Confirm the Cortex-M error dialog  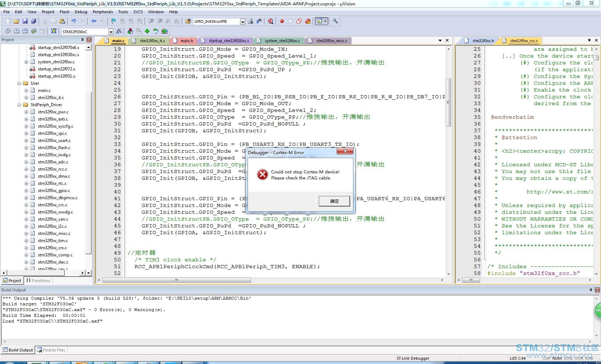[x=334, y=201]
